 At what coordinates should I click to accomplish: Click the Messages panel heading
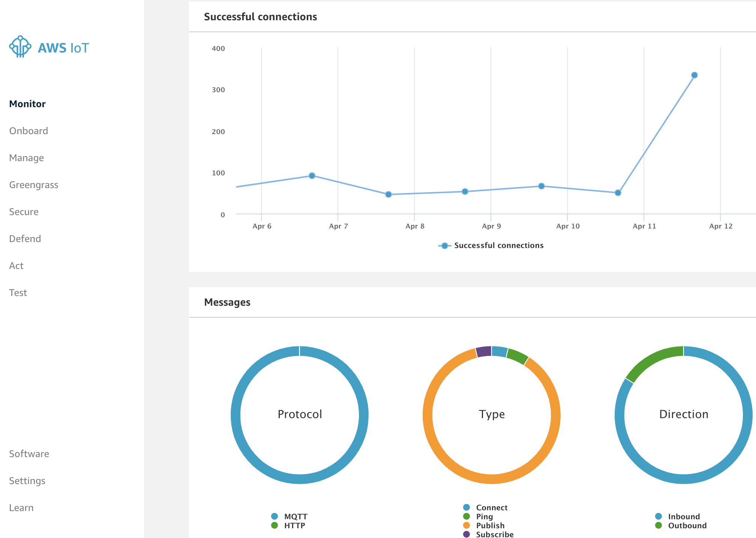[x=227, y=302]
